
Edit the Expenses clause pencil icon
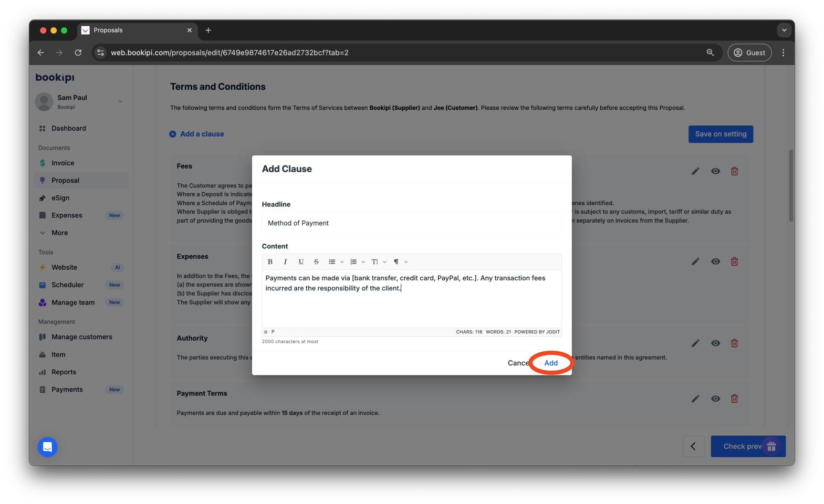[695, 261]
